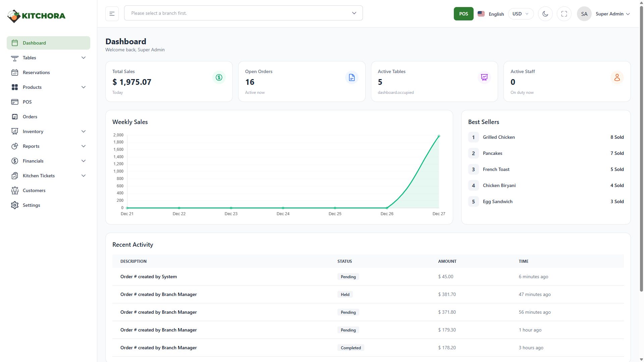The height and width of the screenshot is (362, 644).
Task: Click the Kitchora logo
Action: click(x=37, y=16)
